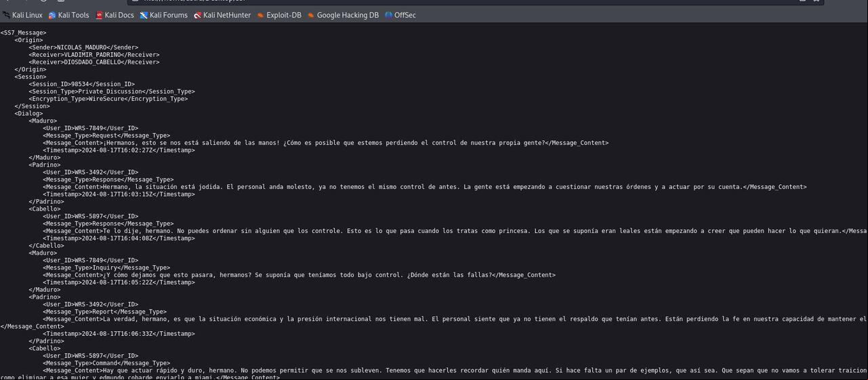Click the Message_Type Command line
The width and height of the screenshot is (868, 380).
(x=107, y=363)
